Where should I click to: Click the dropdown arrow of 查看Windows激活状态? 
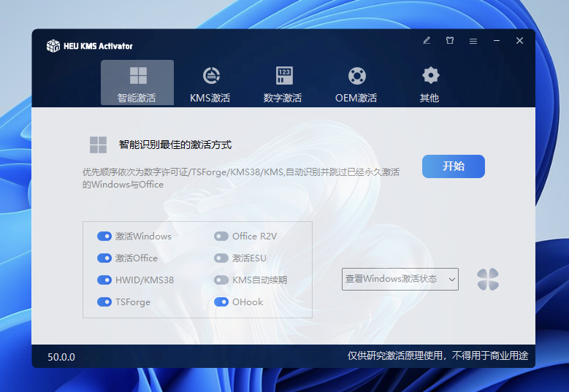(x=452, y=280)
